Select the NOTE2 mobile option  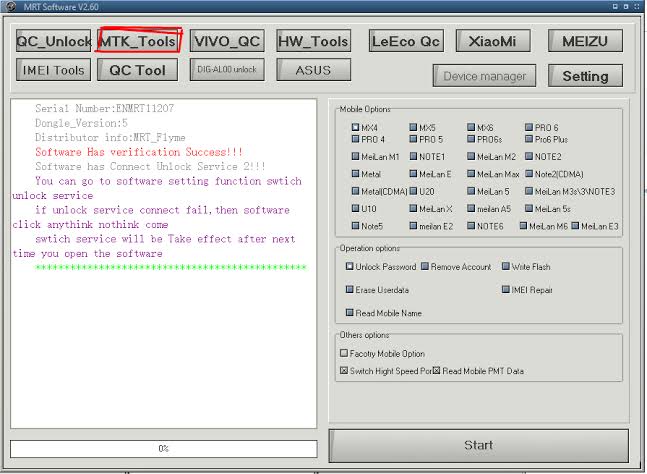(529, 156)
